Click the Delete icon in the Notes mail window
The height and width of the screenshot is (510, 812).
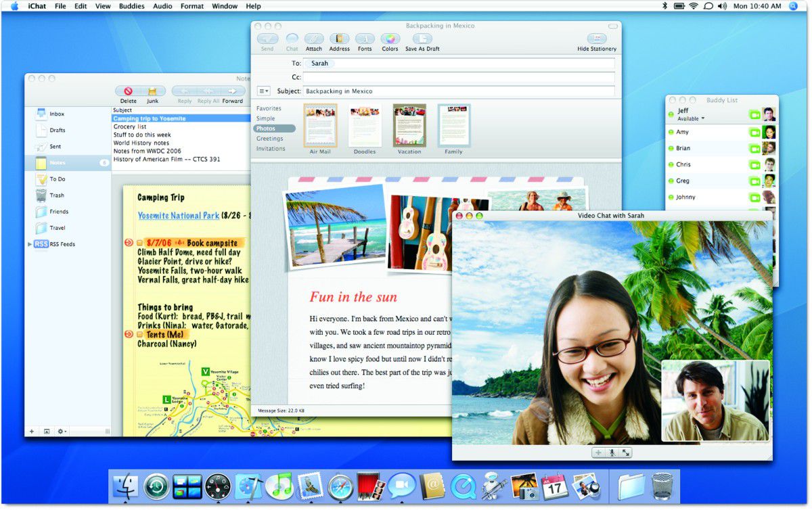coord(128,91)
